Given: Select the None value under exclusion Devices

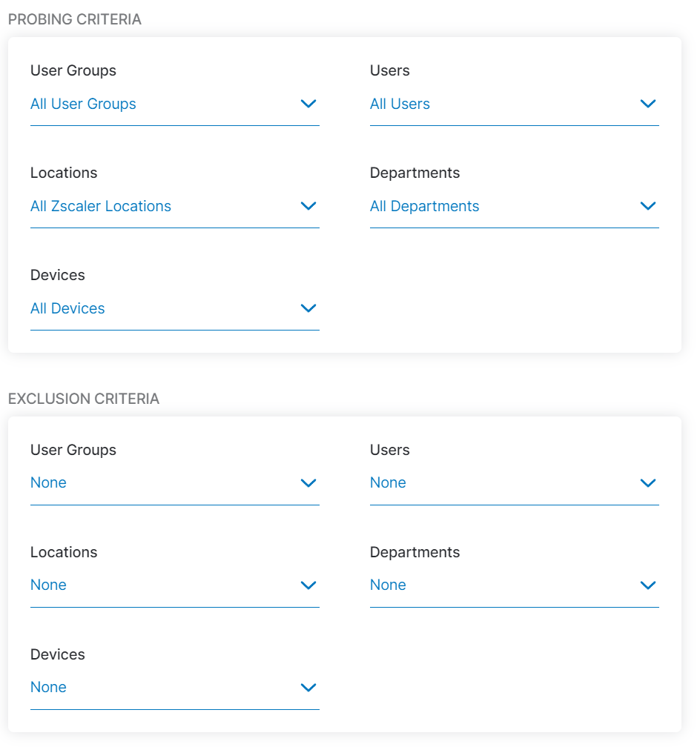Looking at the screenshot, I should point(48,687).
